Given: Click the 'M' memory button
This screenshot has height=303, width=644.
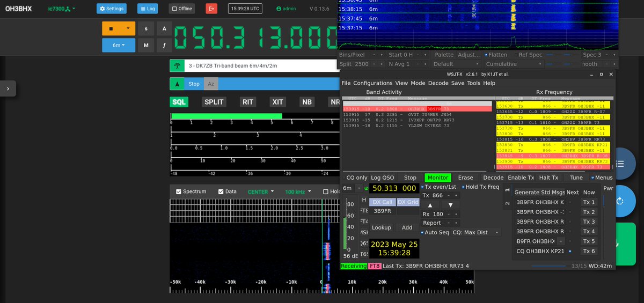Looking at the screenshot, I should 146,46.
